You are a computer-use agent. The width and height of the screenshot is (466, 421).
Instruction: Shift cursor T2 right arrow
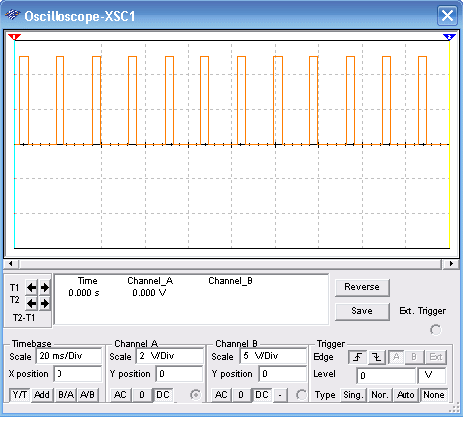tap(45, 303)
